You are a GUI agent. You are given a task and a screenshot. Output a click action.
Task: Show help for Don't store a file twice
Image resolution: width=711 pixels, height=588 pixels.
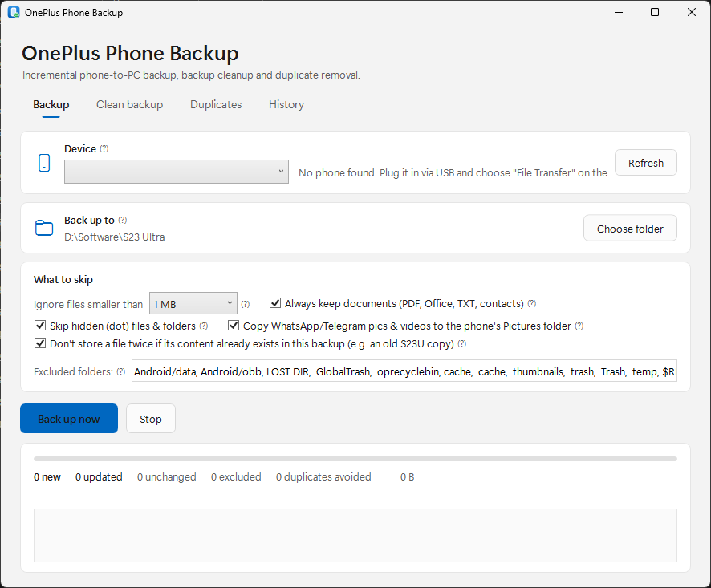click(461, 343)
